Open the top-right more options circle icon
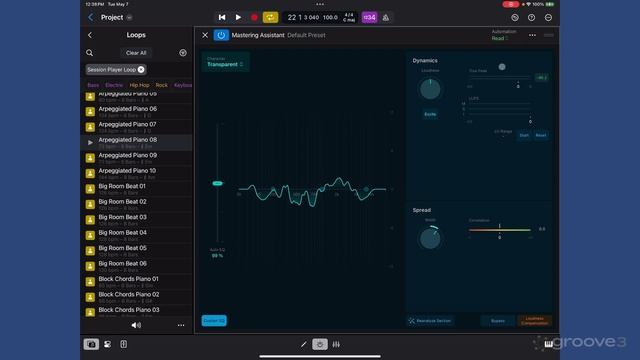The image size is (640, 360). (548, 18)
